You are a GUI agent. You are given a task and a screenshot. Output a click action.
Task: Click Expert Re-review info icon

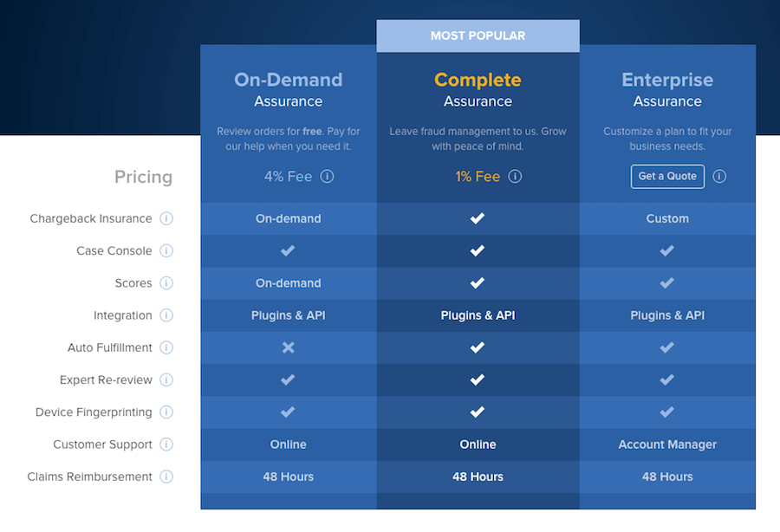point(166,380)
